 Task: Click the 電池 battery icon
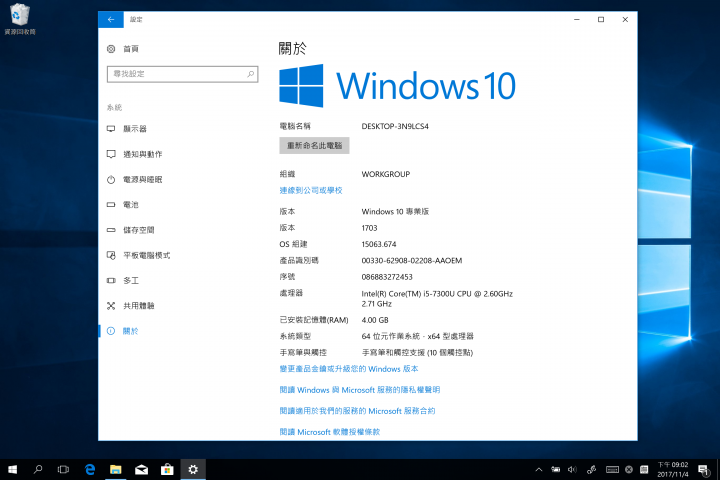pos(111,204)
